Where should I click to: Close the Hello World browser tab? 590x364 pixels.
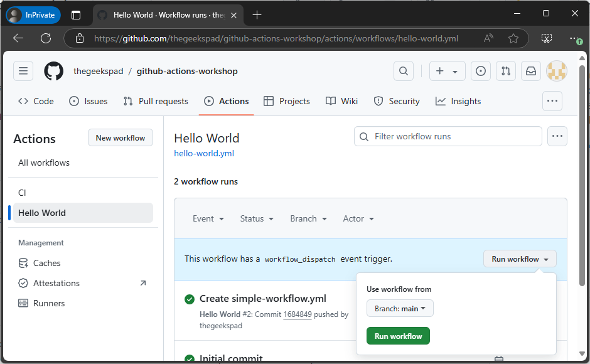(x=233, y=16)
